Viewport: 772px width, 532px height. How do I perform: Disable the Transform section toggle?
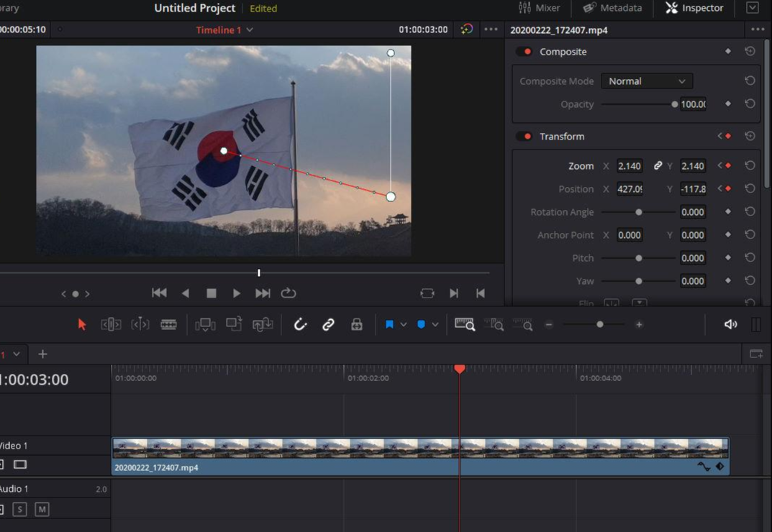tap(524, 137)
